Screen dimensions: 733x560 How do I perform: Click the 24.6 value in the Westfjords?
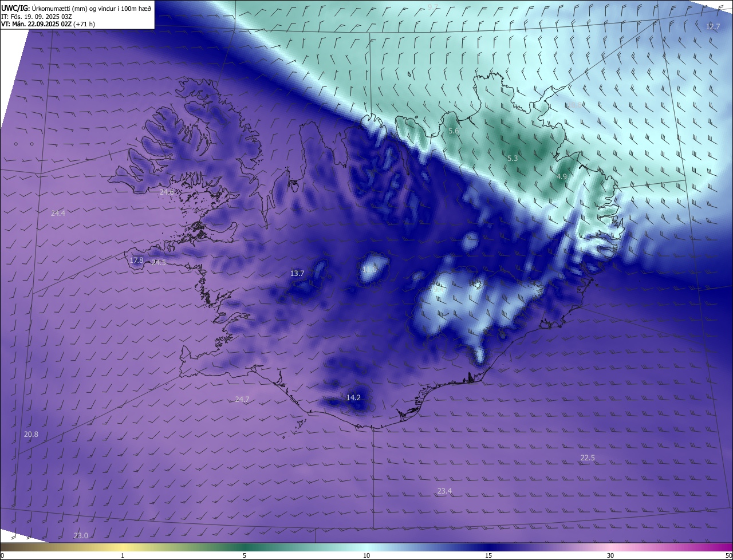tap(167, 192)
